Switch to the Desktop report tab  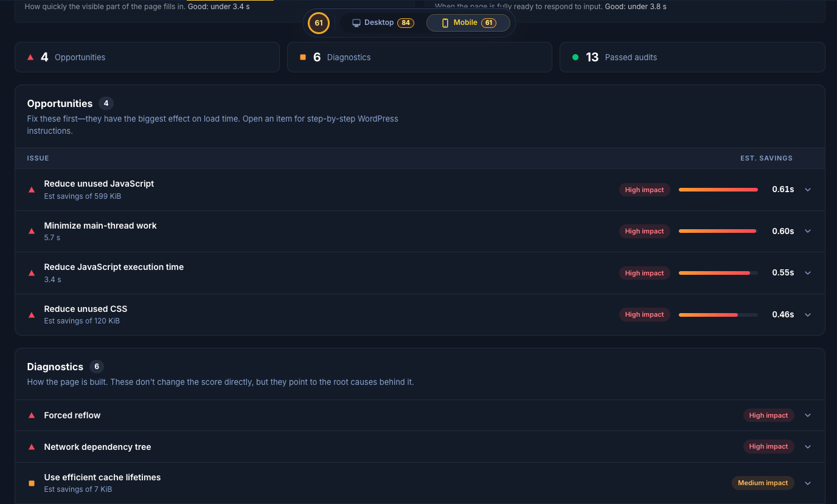point(382,23)
